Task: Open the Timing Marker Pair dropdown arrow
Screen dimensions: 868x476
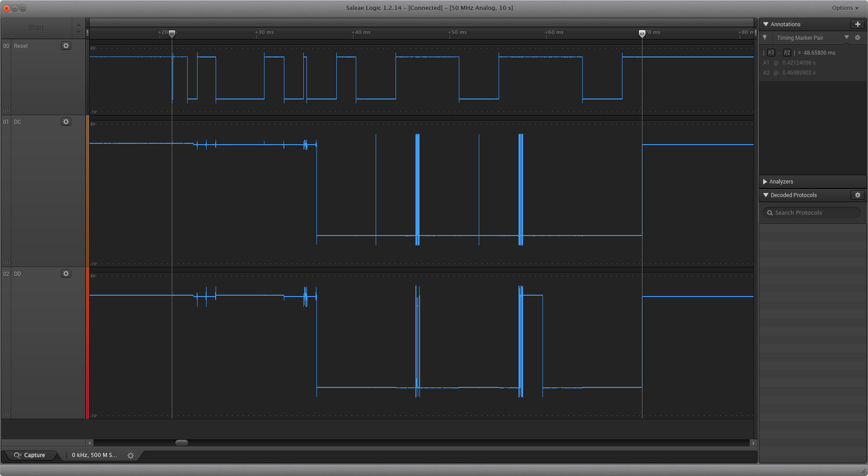Action: point(847,37)
